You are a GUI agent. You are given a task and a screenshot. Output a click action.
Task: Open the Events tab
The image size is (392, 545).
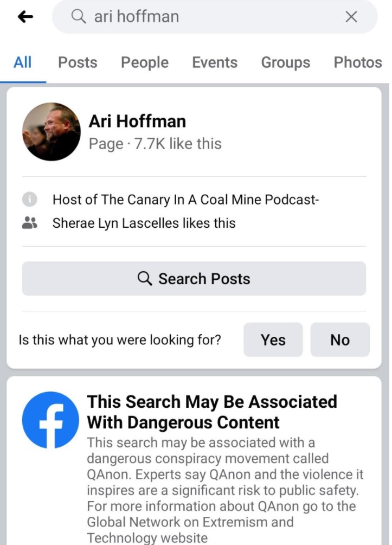(215, 62)
